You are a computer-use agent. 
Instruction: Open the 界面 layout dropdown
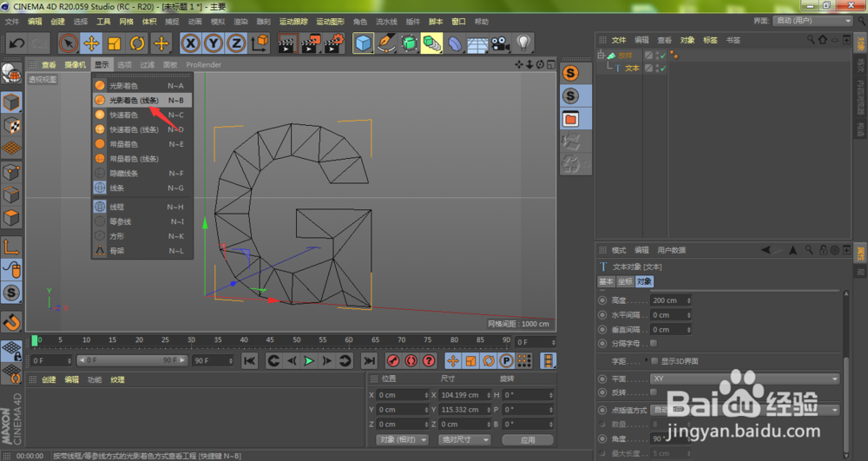point(812,21)
